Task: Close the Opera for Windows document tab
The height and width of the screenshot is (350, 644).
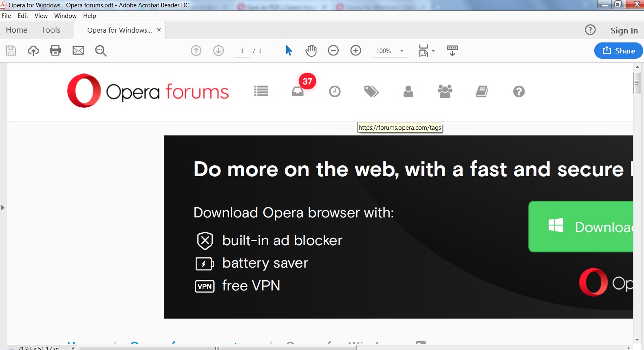Action: pyautogui.click(x=159, y=30)
